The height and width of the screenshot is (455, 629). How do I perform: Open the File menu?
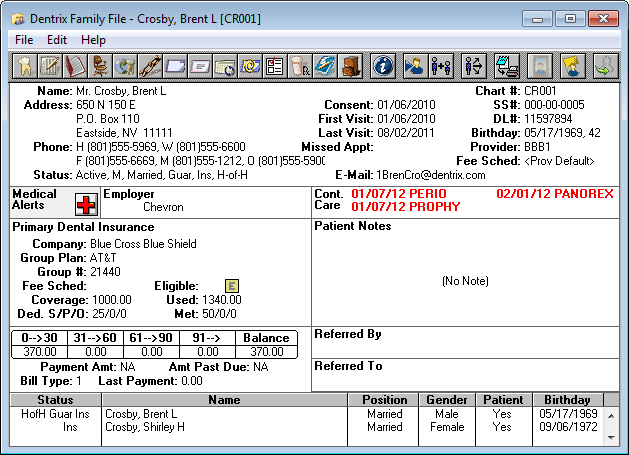tap(24, 40)
